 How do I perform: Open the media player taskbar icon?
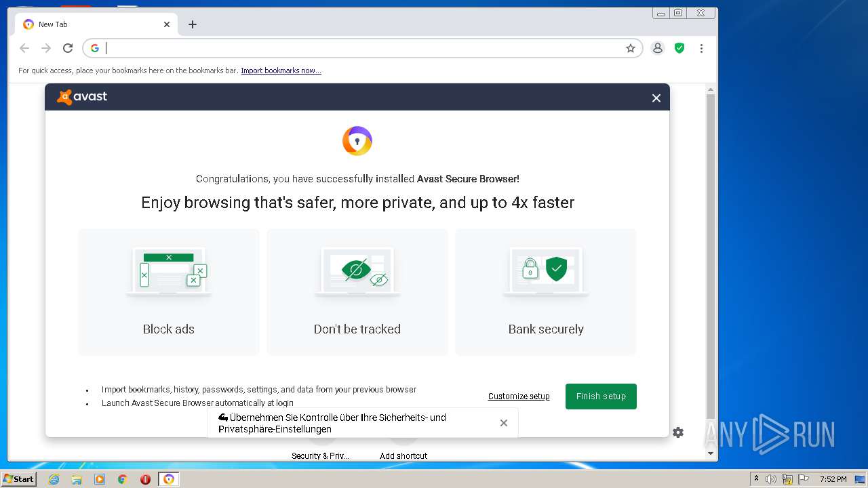click(100, 479)
